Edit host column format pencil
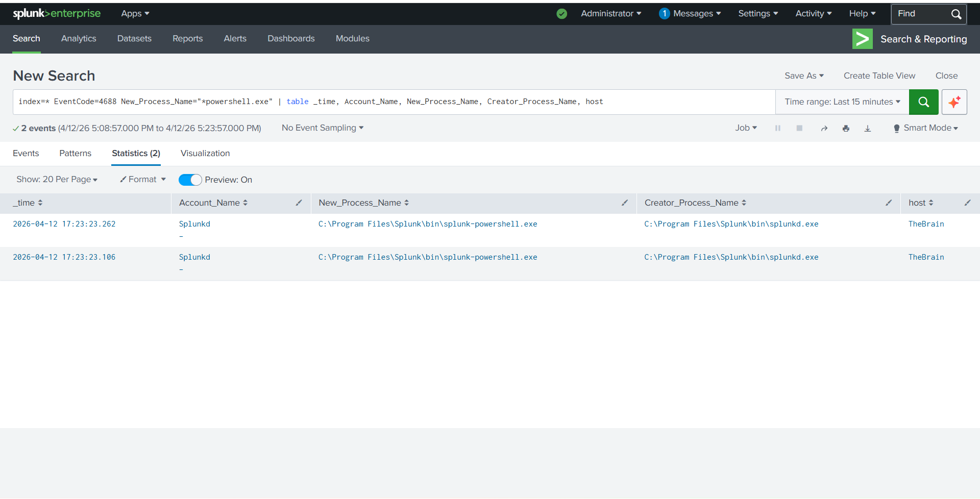This screenshot has height=499, width=980. pyautogui.click(x=967, y=203)
